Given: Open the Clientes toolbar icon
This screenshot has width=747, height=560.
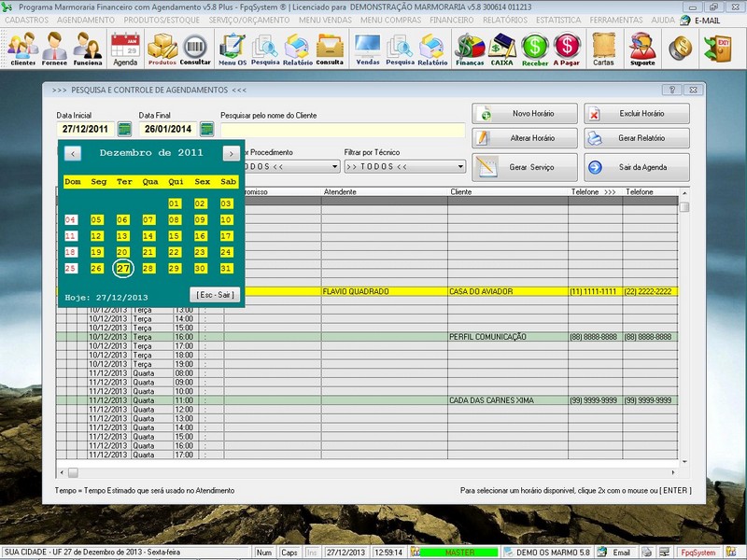Looking at the screenshot, I should 23,49.
